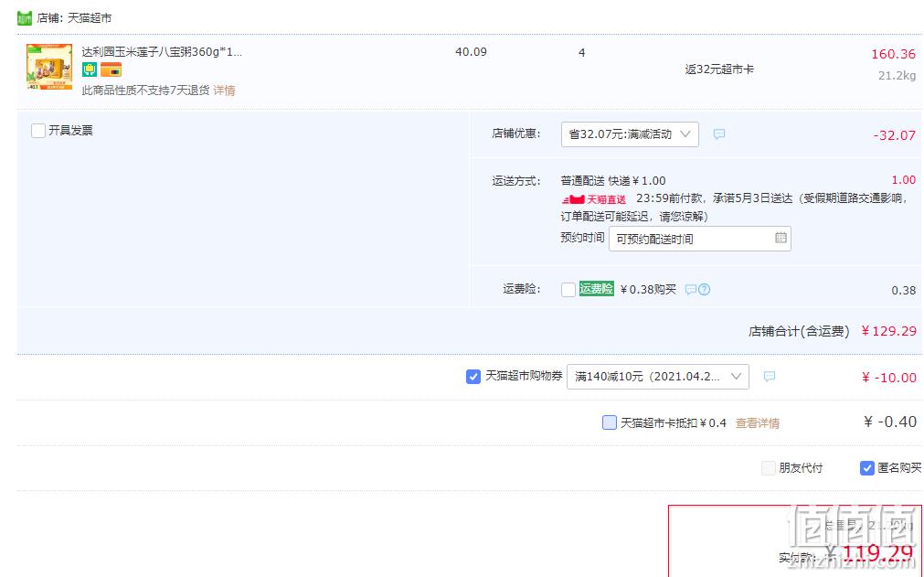Click the comment bubble icon after ¥0.38购买
This screenshot has width=924, height=577.
(x=691, y=289)
